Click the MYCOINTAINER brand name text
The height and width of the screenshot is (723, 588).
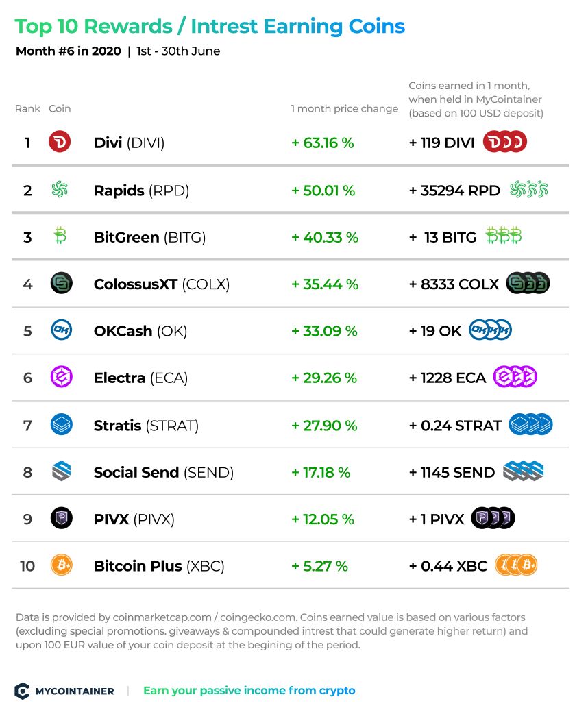click(x=75, y=691)
